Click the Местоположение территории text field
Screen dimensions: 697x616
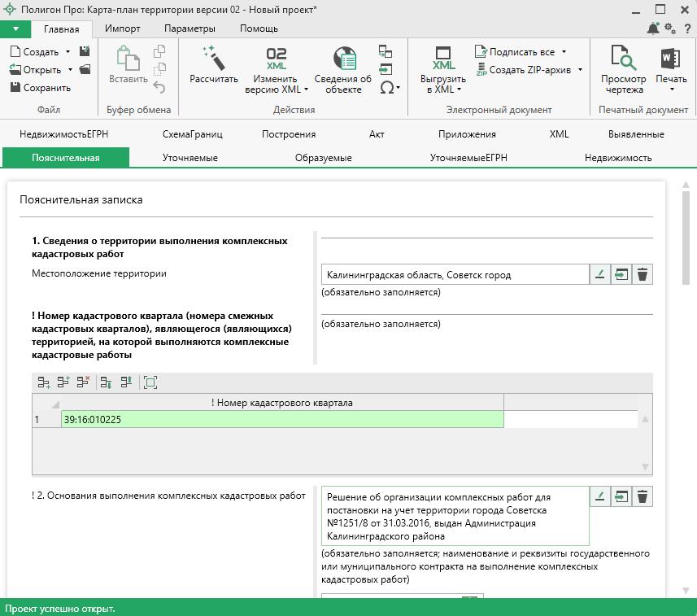tap(455, 275)
